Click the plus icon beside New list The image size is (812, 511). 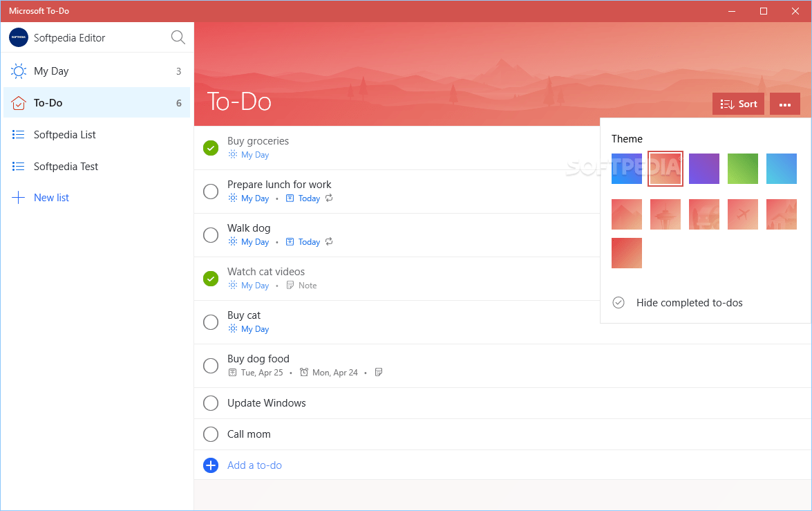18,198
